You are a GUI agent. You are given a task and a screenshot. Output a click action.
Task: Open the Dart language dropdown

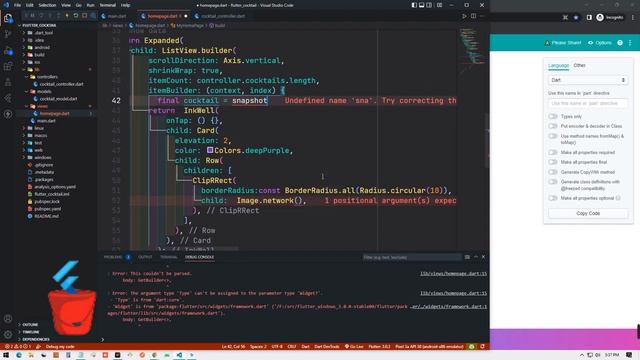click(x=588, y=80)
